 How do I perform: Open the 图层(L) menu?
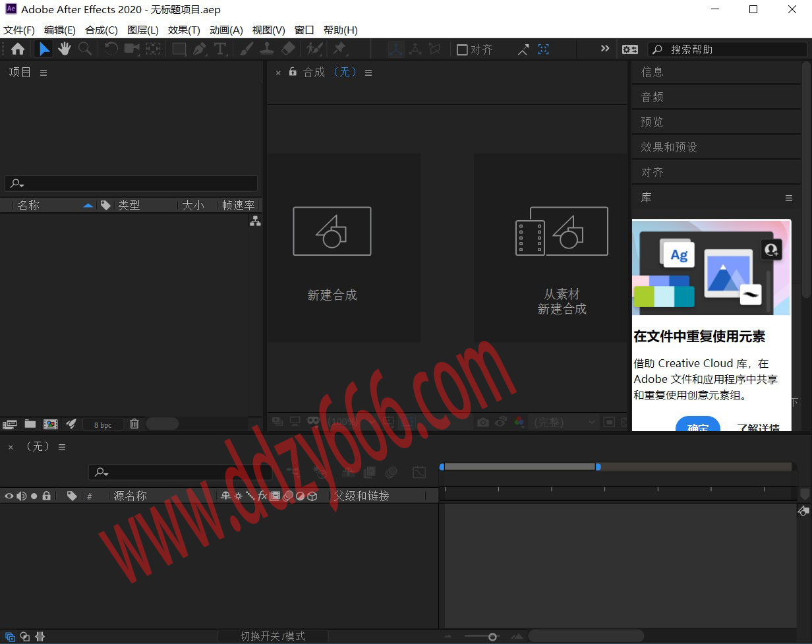coord(143,30)
